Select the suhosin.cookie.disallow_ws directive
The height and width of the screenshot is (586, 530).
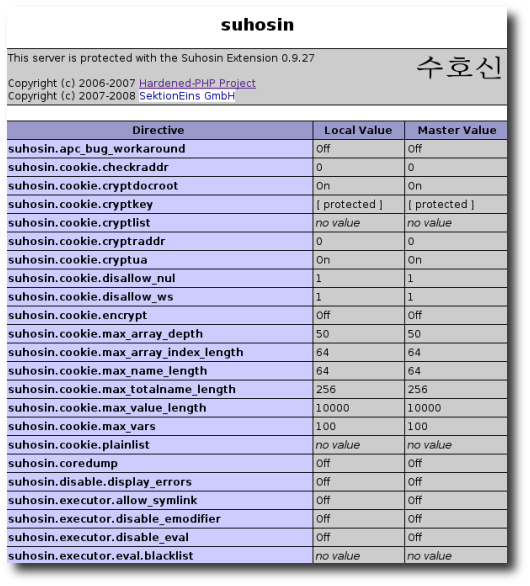tap(90, 297)
